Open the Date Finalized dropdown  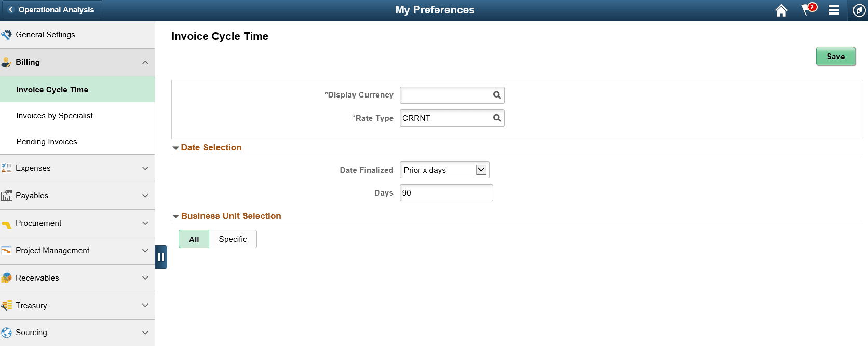point(482,170)
